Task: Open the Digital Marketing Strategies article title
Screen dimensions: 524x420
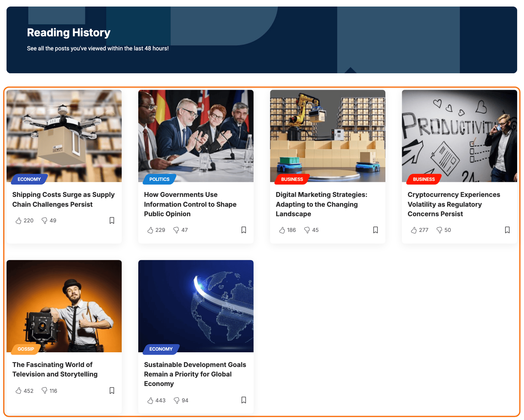Action: click(x=322, y=204)
